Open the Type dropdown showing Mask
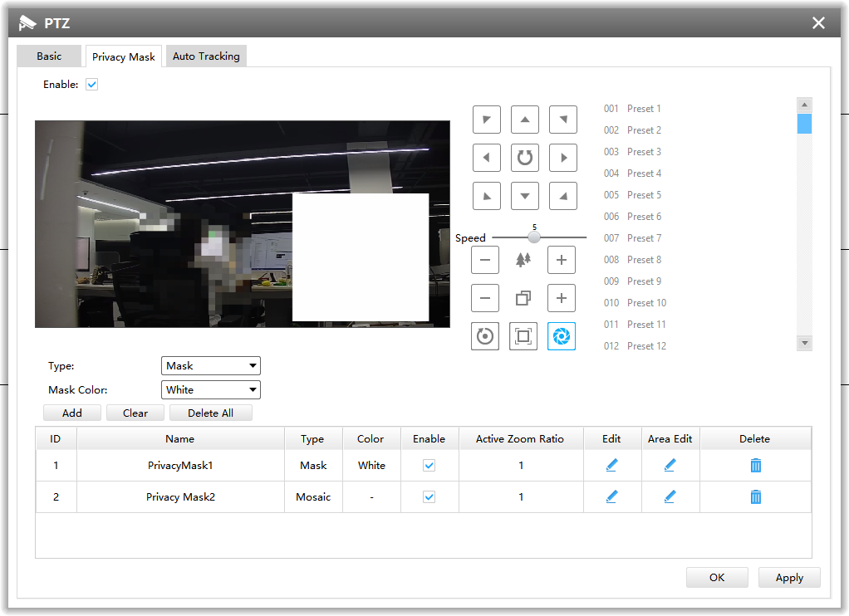The image size is (849, 616). (210, 366)
